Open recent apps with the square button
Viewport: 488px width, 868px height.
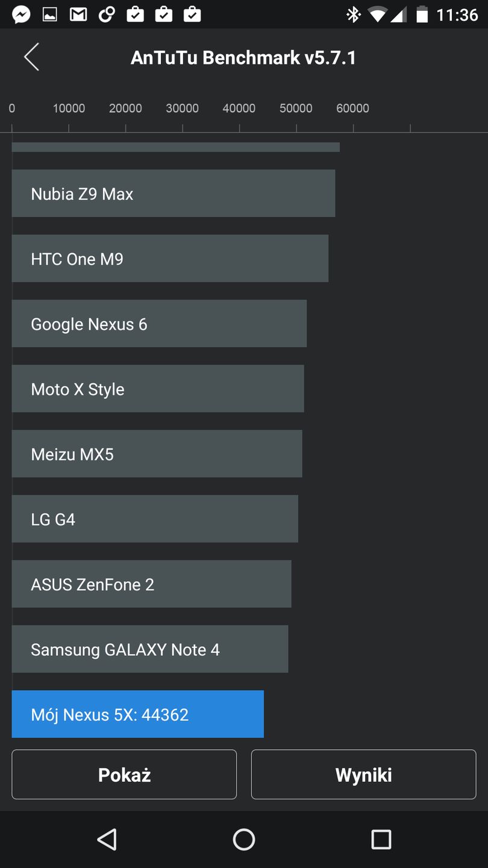click(x=381, y=839)
